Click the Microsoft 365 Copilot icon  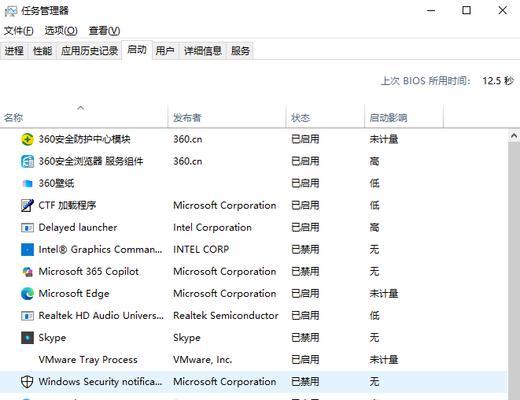point(27,272)
